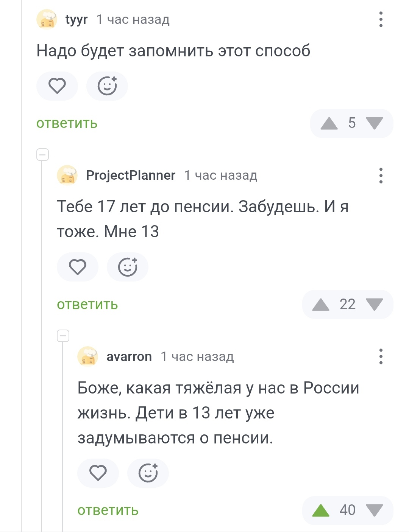Upvote tyyr's comment
Viewport: 409px width, 532px height.
coord(329,123)
